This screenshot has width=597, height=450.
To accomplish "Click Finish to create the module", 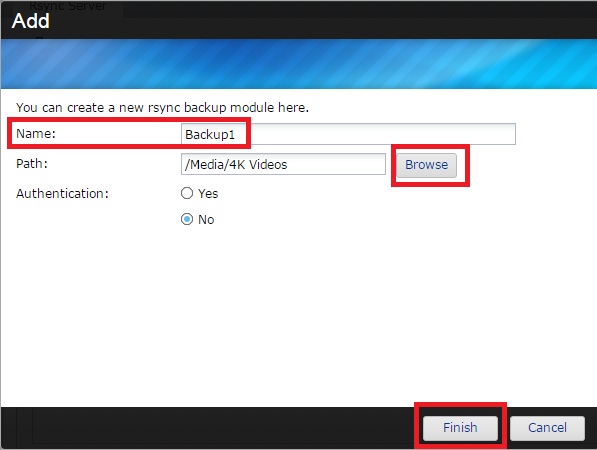I will coord(460,428).
